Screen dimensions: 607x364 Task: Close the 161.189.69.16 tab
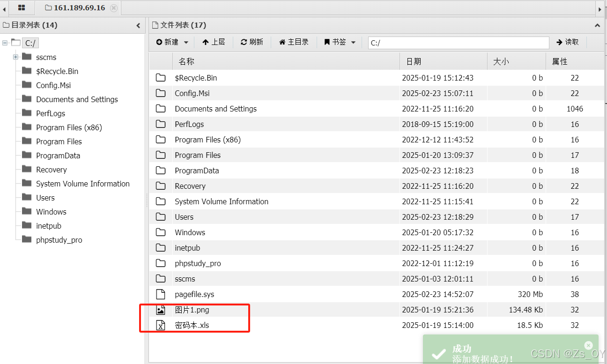(x=113, y=8)
